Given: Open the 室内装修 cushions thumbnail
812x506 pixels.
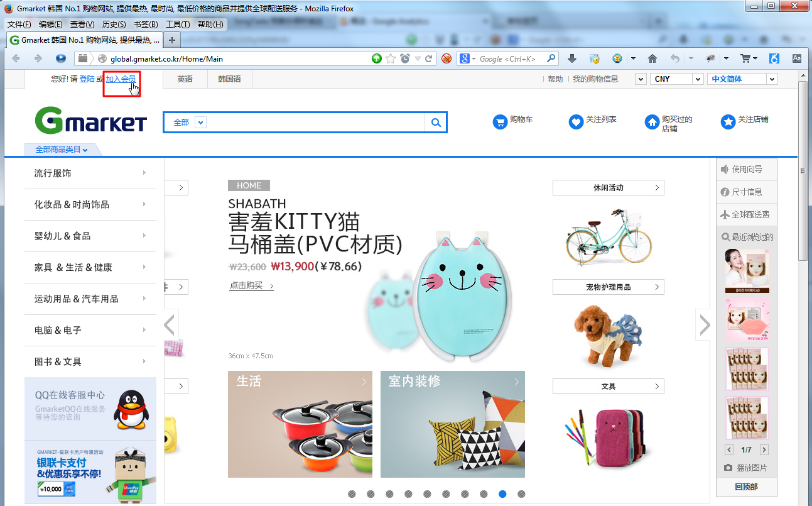Looking at the screenshot, I should pyautogui.click(x=453, y=424).
